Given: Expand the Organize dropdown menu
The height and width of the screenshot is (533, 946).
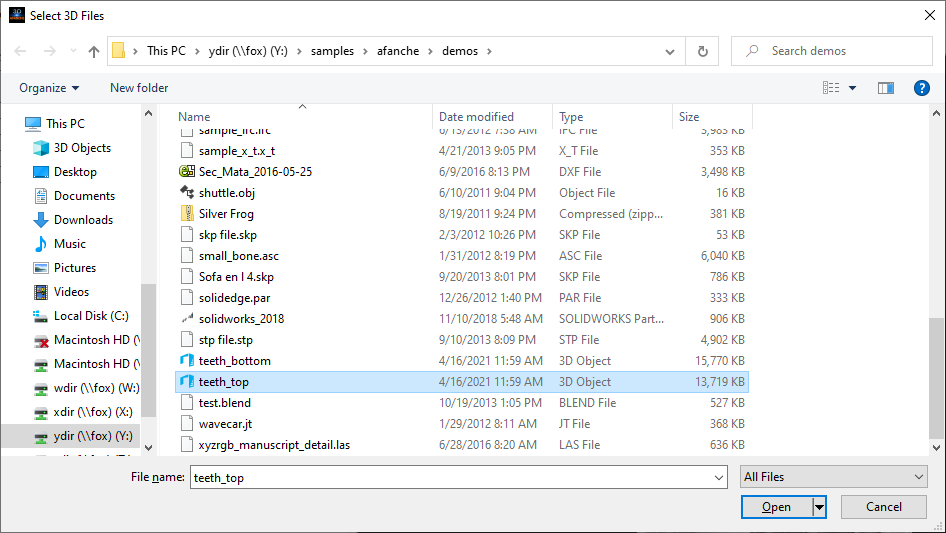Looking at the screenshot, I should coord(49,88).
